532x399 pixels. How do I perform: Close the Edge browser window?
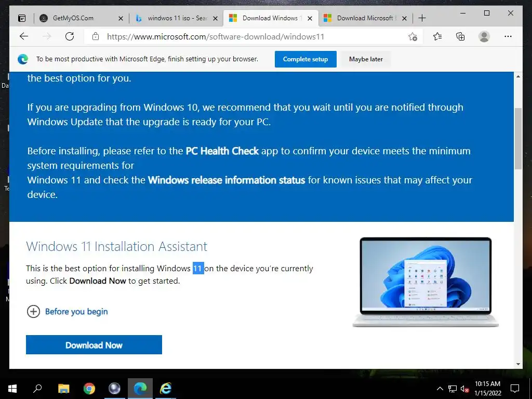pos(511,13)
